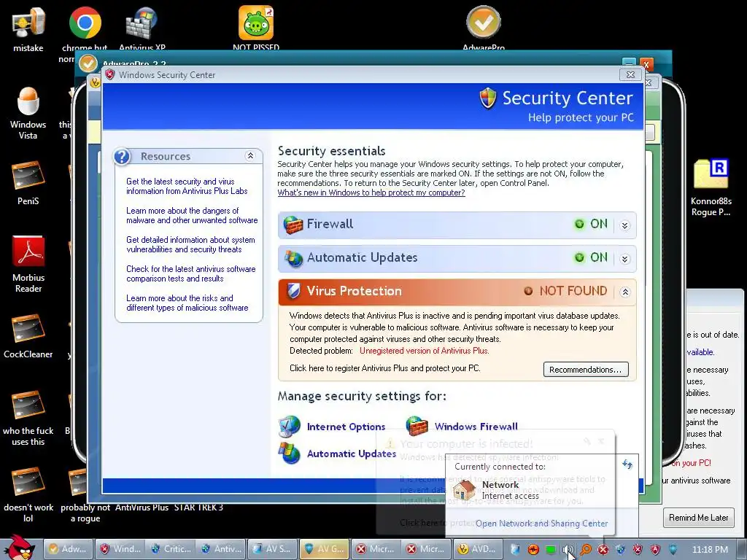This screenshot has width=747, height=560.
Task: Expand the Automatic Updates section chevron
Action: [624, 259]
